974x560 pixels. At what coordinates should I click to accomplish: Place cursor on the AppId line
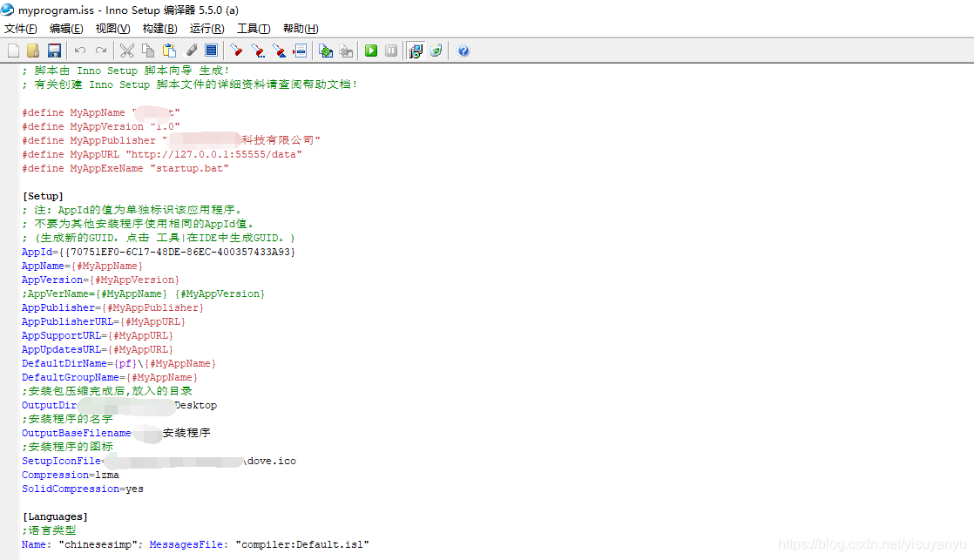coord(159,252)
